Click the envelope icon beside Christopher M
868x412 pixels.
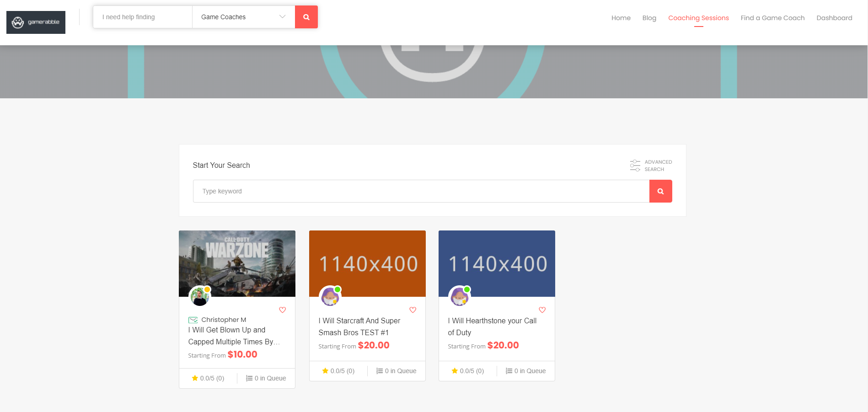[x=193, y=320]
